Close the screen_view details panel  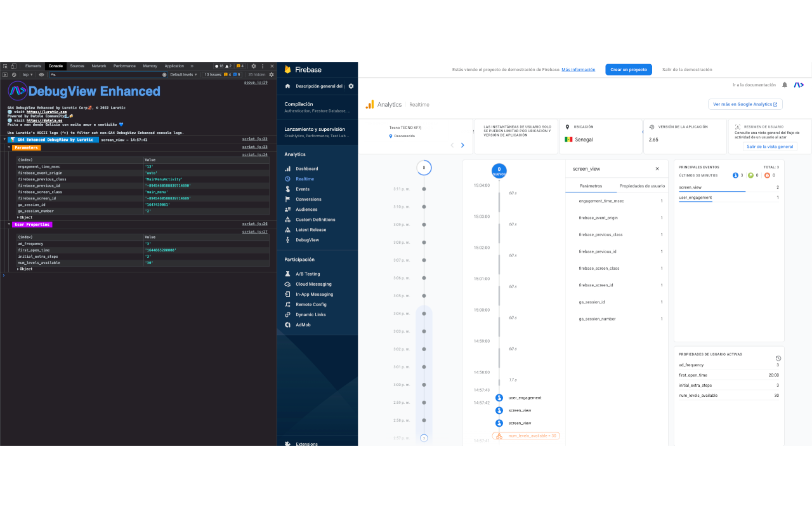(657, 169)
